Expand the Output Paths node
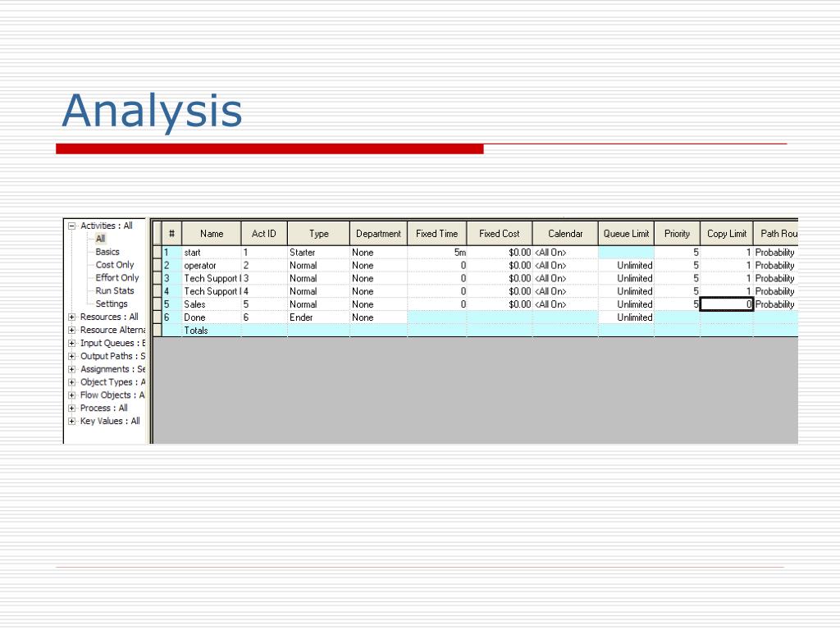Screen dimensions: 840x630 coord(72,356)
